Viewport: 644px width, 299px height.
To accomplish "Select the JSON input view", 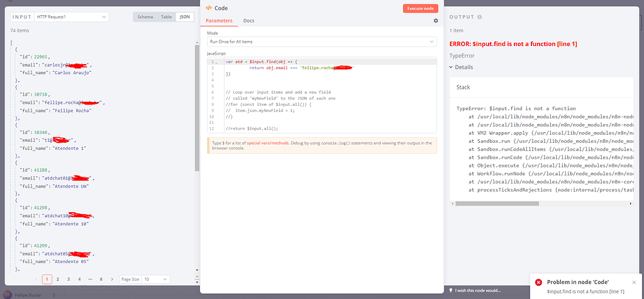I will tap(185, 17).
